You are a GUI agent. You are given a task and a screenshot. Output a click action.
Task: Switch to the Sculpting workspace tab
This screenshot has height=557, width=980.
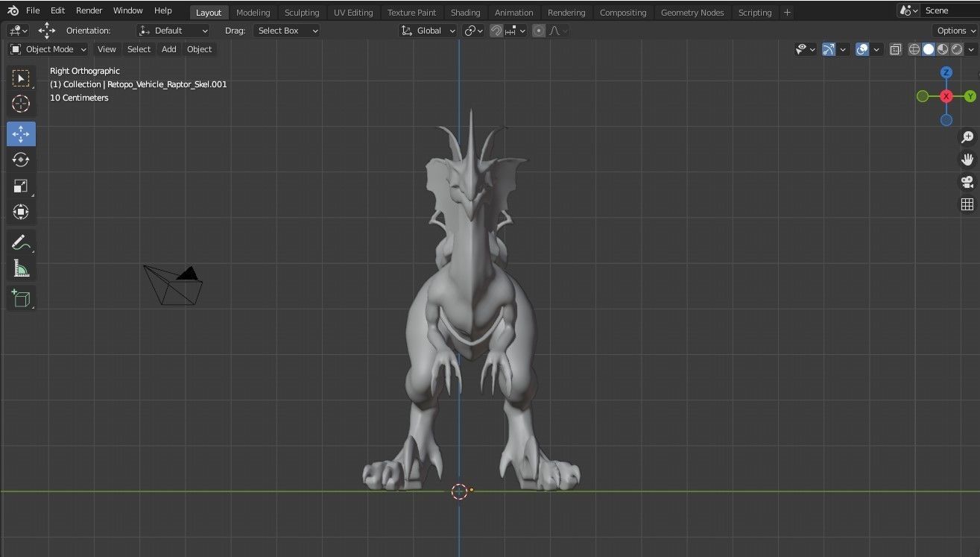click(x=302, y=12)
